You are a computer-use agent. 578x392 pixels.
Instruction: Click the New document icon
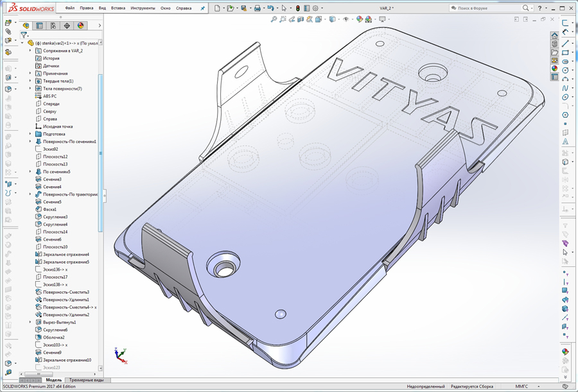click(217, 8)
